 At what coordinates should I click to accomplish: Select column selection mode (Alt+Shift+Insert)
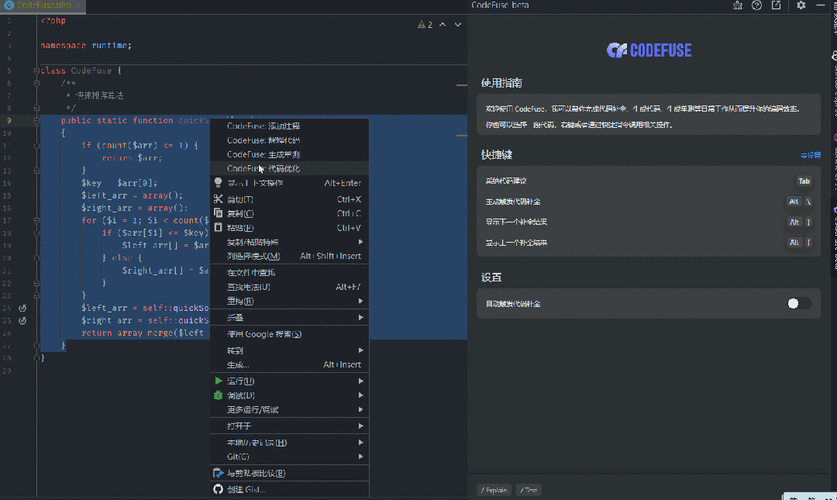click(289, 256)
